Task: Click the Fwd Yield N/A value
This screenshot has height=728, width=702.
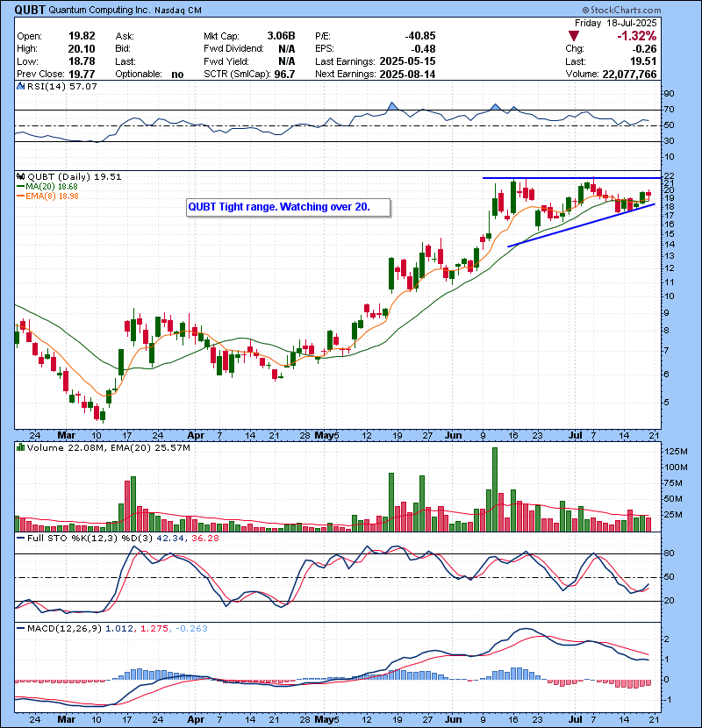Action: pos(287,61)
